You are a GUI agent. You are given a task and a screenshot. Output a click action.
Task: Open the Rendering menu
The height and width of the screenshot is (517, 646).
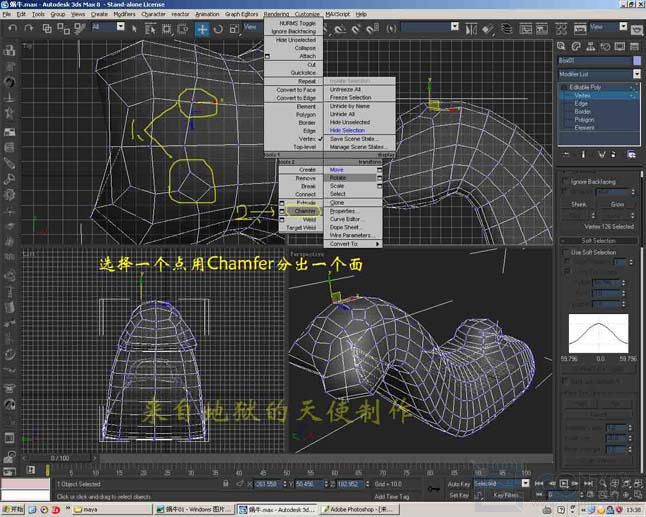[x=276, y=14]
